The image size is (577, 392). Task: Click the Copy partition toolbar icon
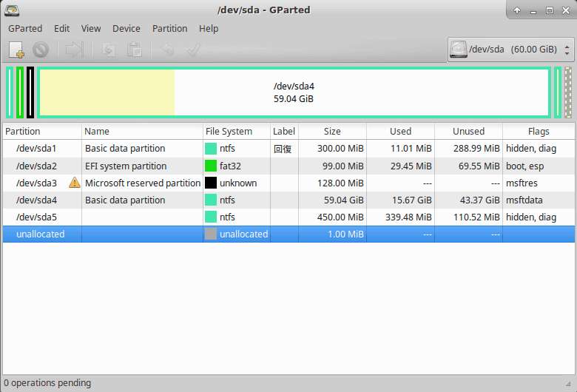point(109,50)
